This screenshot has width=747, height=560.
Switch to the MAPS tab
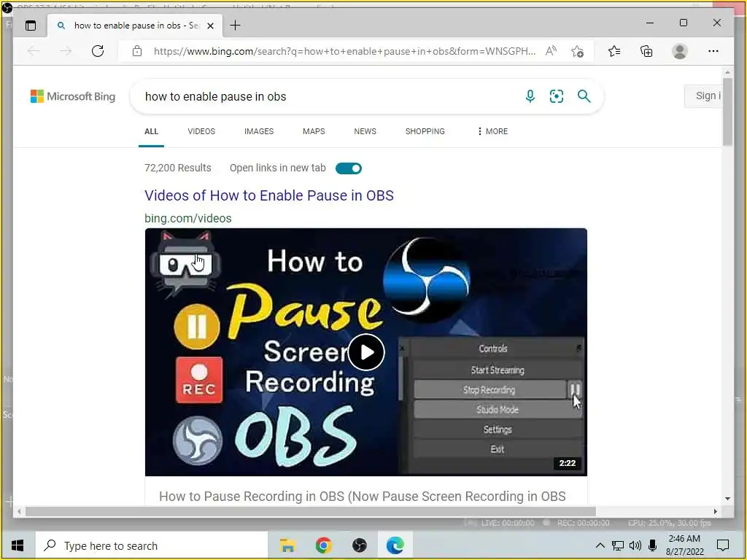[314, 131]
